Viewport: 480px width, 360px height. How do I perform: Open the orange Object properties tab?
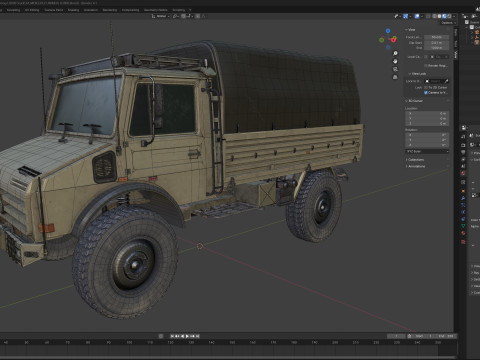[x=463, y=191]
